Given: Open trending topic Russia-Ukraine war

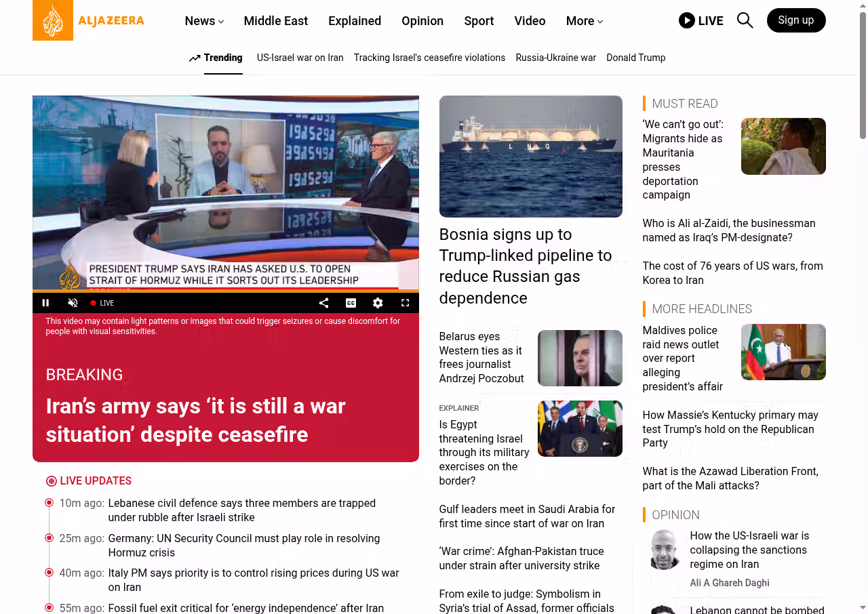Looking at the screenshot, I should 555,58.
